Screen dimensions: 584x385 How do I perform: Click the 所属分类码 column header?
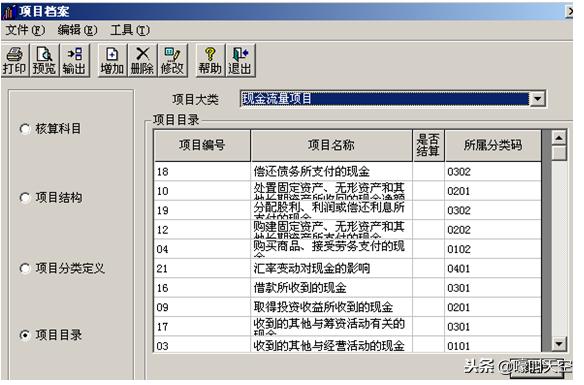coord(493,145)
